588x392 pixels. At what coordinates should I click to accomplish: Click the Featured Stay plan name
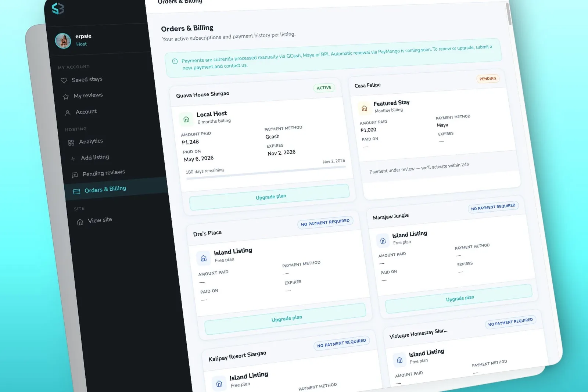coord(391,103)
